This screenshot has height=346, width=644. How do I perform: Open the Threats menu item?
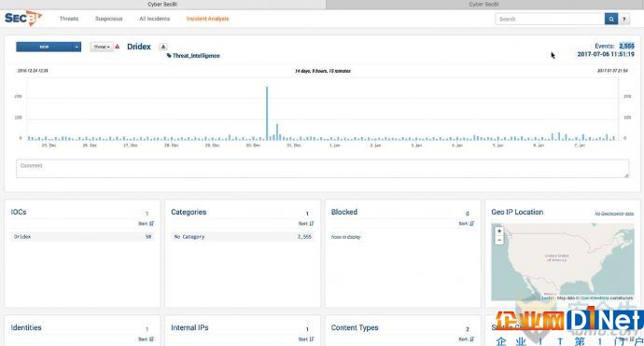pos(69,19)
